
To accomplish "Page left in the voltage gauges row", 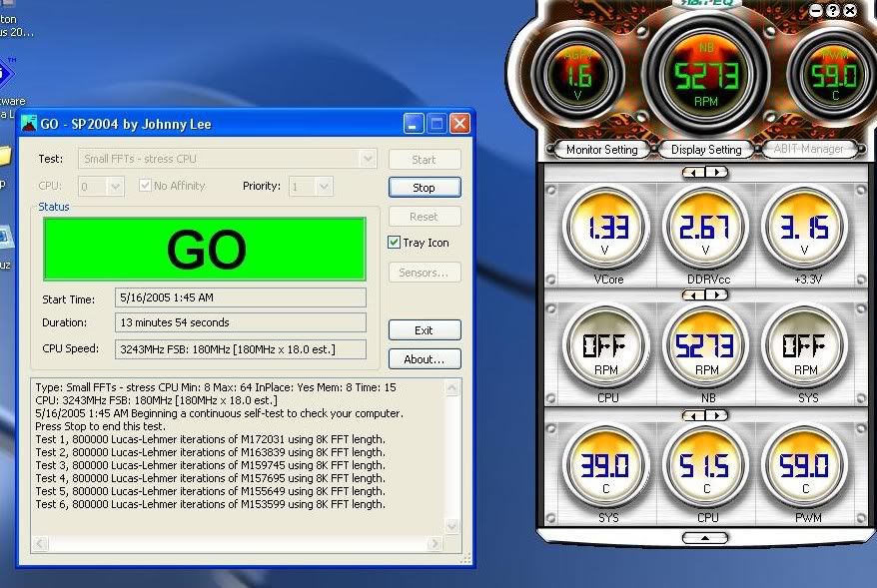I will coord(694,172).
